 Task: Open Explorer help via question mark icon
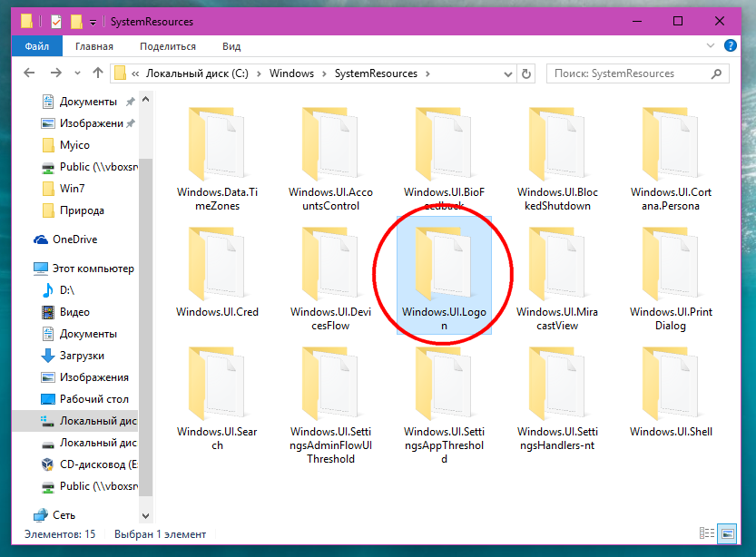731,45
